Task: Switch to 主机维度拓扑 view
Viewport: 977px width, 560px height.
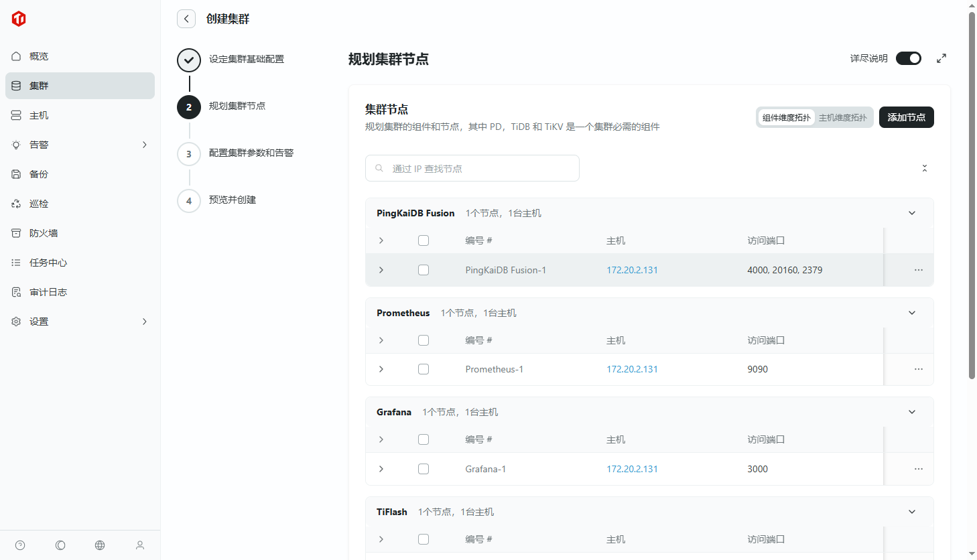Action: point(843,117)
